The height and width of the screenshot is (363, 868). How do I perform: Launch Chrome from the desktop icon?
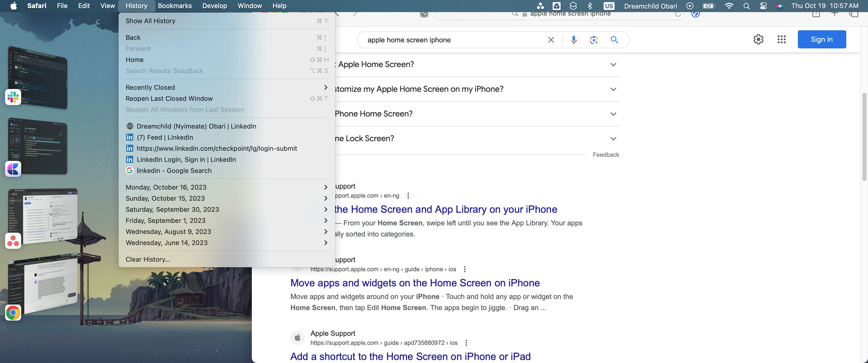click(x=13, y=313)
